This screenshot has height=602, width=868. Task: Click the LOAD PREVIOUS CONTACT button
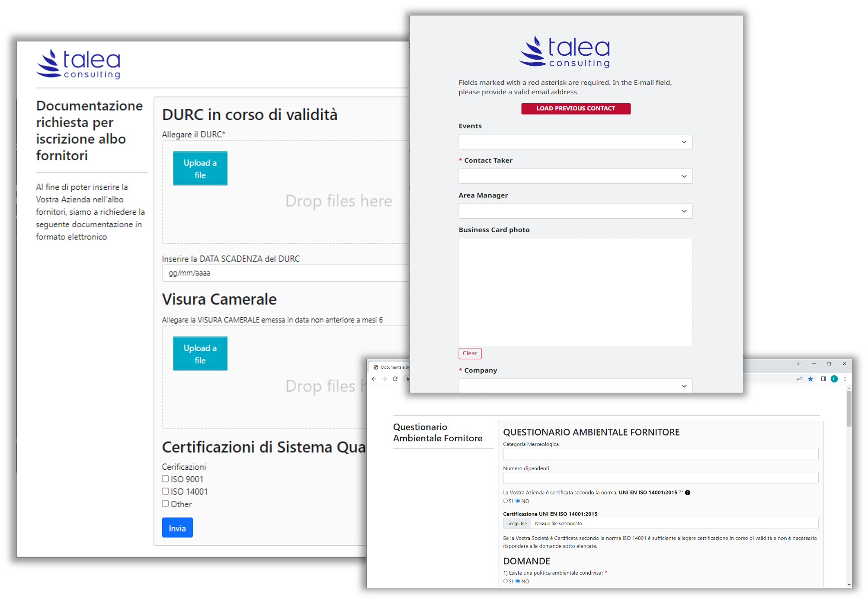576,108
